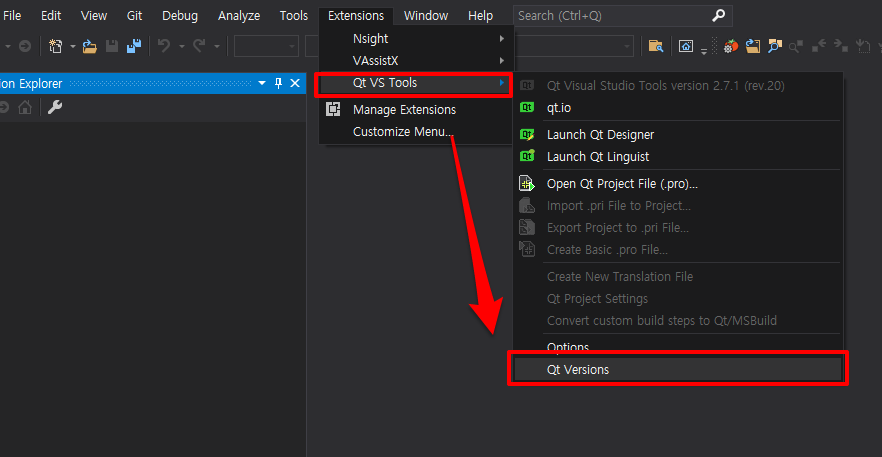
Task: Click Qt Visual Studio Tools version 2.7.1 text
Action: click(665, 86)
